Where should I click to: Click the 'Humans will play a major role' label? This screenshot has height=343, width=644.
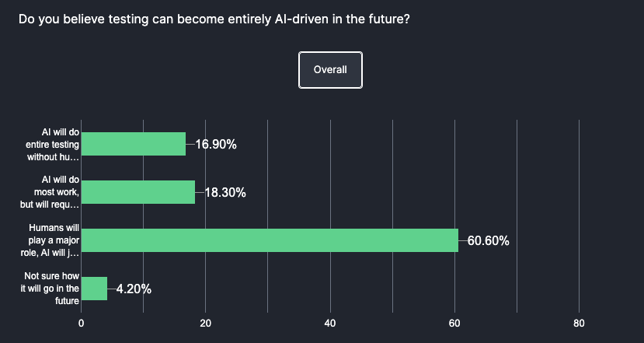click(54, 240)
